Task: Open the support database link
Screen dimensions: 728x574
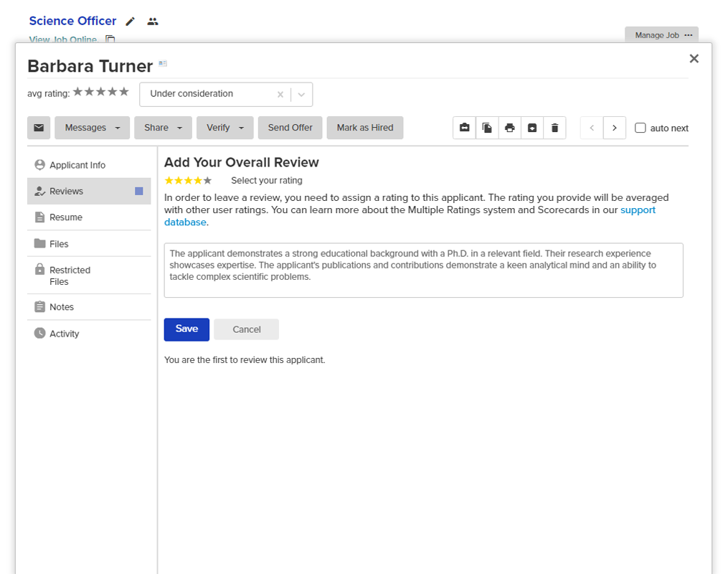Action: coord(638,210)
